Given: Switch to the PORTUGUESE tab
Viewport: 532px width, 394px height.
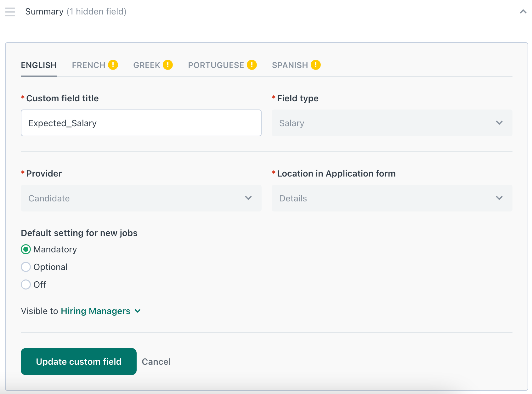Looking at the screenshot, I should 216,65.
